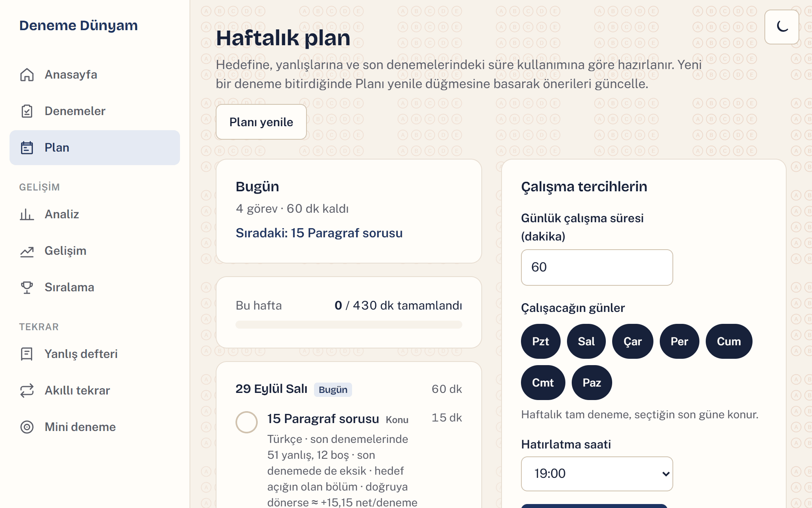Open the Gelişim trend line icon
812x508 pixels.
pyautogui.click(x=27, y=251)
